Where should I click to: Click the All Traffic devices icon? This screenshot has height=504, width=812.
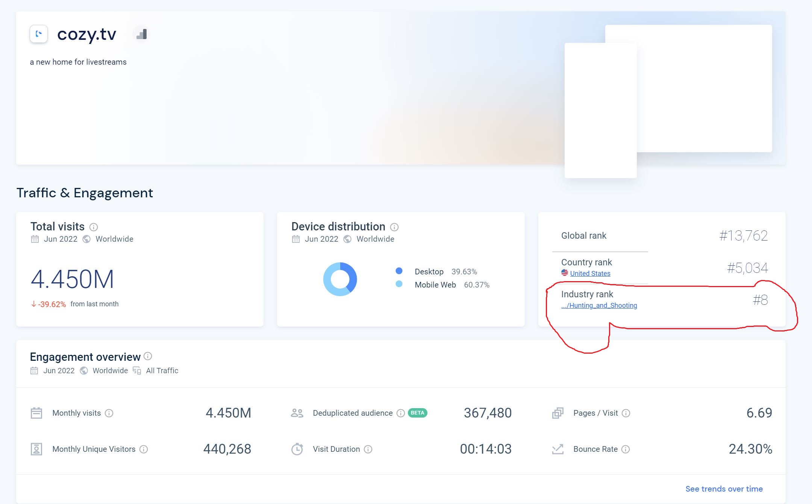click(137, 371)
